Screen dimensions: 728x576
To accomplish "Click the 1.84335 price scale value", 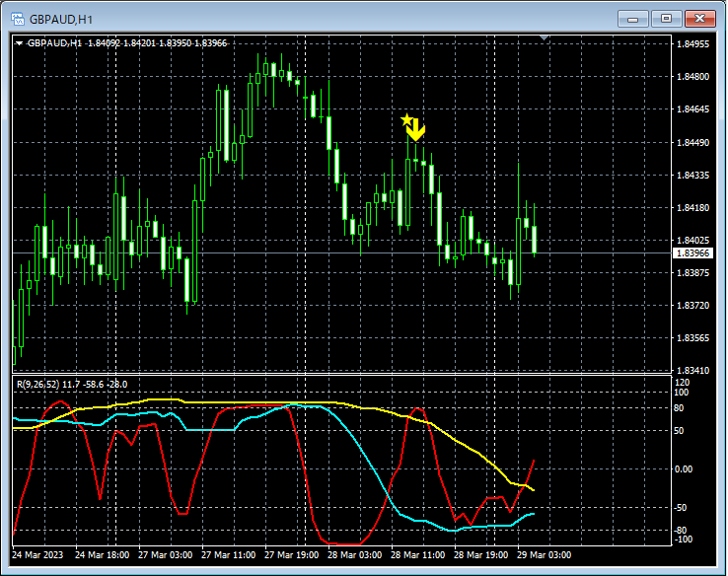I will pos(693,175).
